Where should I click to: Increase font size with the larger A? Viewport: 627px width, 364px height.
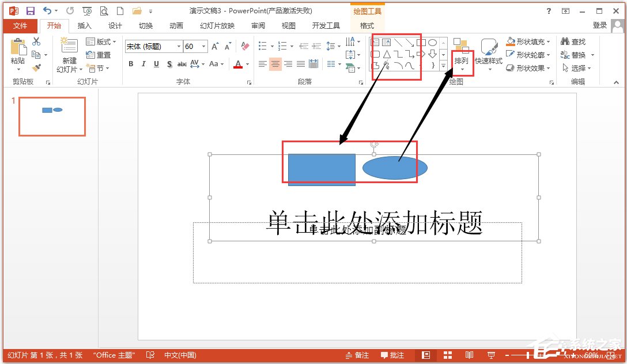(x=215, y=46)
